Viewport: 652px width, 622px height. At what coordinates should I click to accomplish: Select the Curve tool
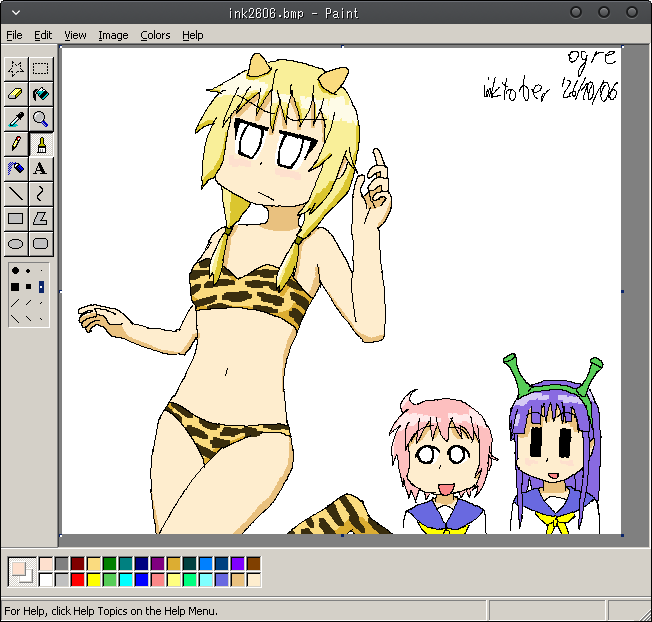coord(41,194)
